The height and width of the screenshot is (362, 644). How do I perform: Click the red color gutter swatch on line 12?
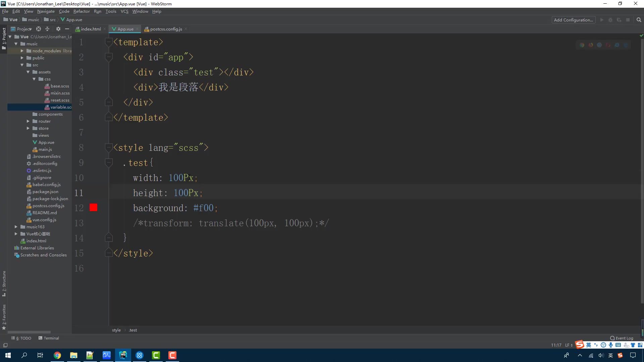click(x=94, y=207)
